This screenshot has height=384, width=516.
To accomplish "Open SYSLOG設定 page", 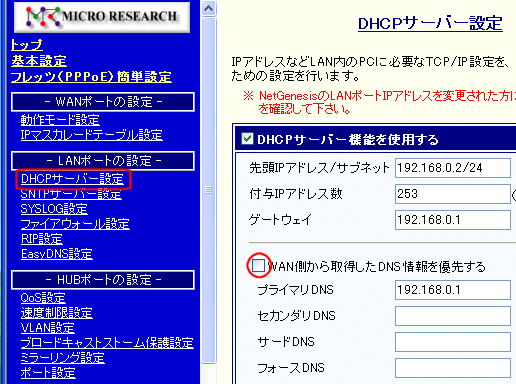I will [x=54, y=209].
